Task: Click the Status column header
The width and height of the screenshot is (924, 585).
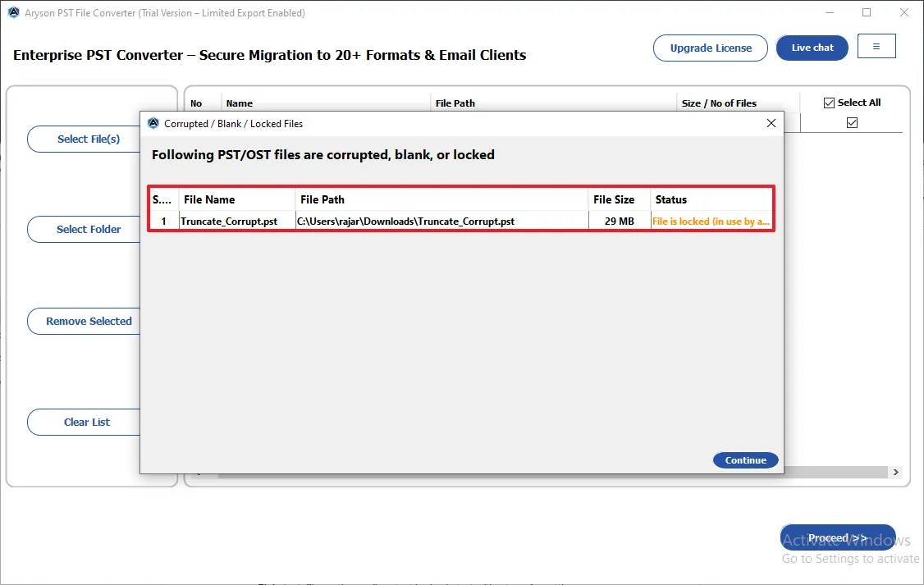Action: (711, 199)
